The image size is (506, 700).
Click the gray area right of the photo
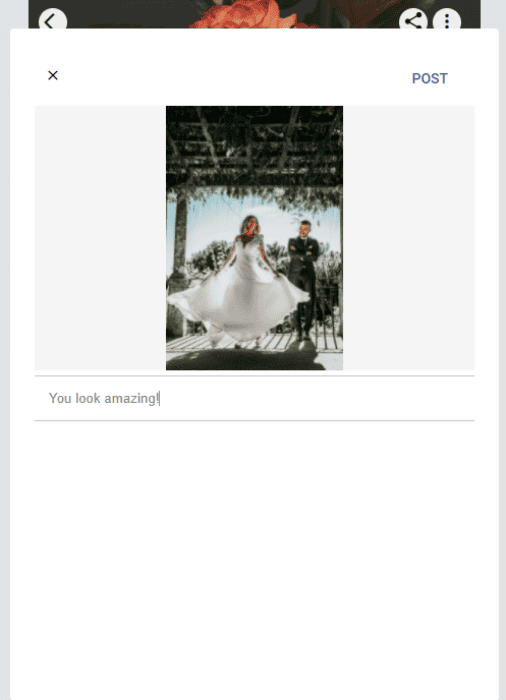pyautogui.click(x=409, y=238)
